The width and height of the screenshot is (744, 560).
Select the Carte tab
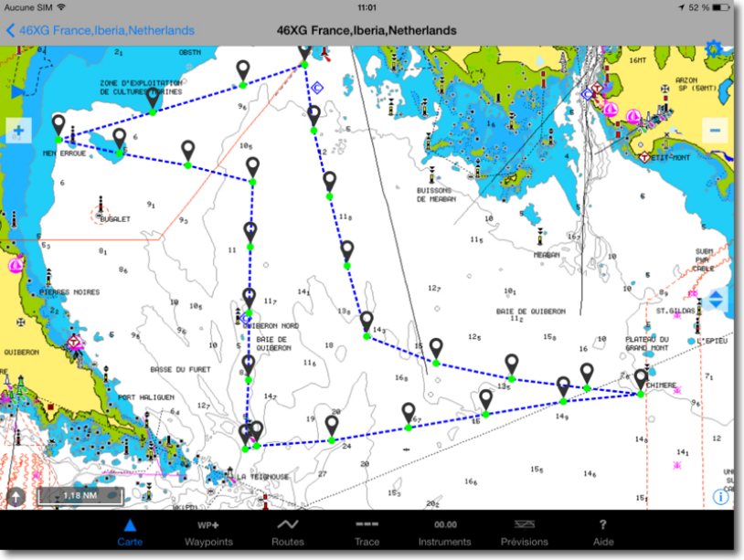pos(130,533)
